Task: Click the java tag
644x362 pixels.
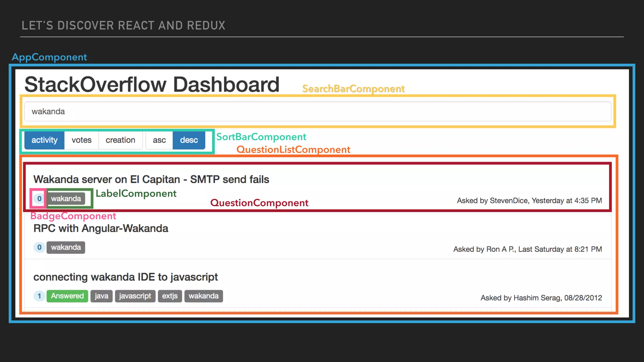Action: pyautogui.click(x=102, y=296)
